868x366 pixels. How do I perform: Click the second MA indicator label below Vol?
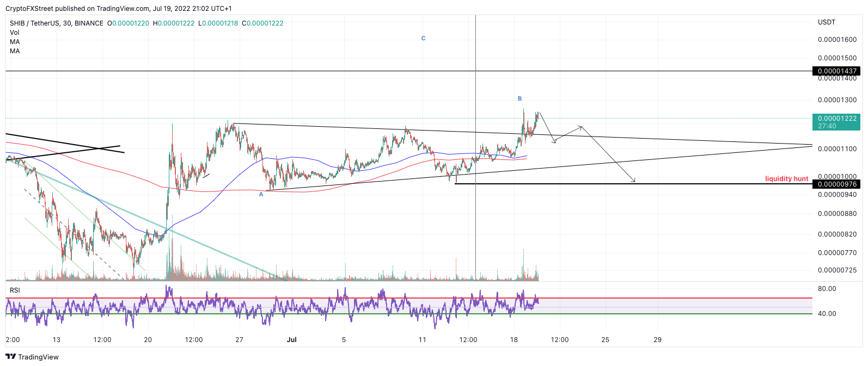[15, 51]
